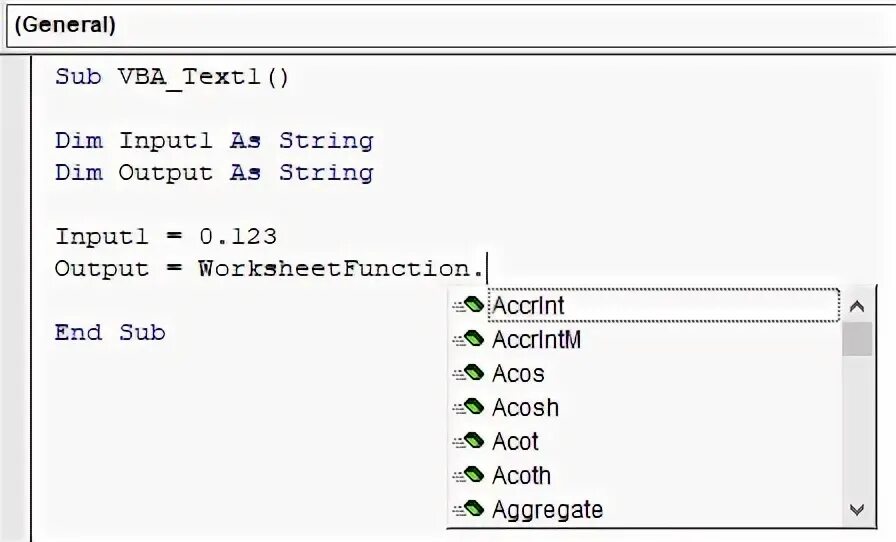896x542 pixels.
Task: Select AccrInt from the autocomplete list
Action: click(x=529, y=305)
